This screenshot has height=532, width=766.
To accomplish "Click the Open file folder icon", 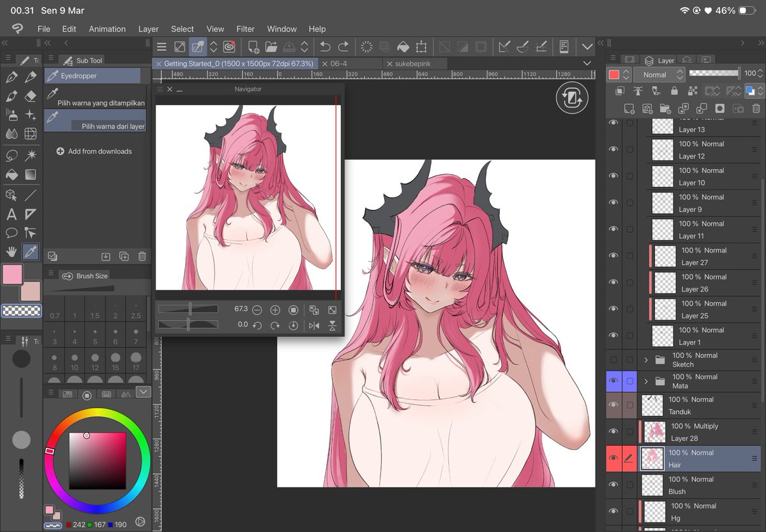I will (x=271, y=47).
